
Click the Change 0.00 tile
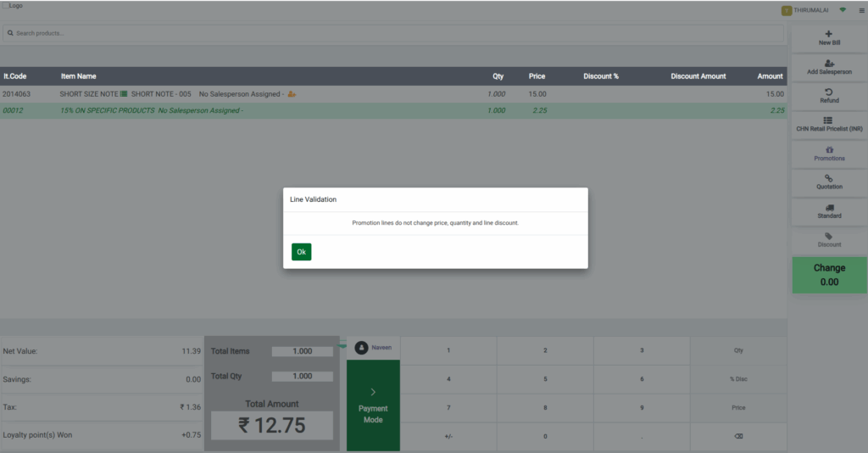click(829, 275)
